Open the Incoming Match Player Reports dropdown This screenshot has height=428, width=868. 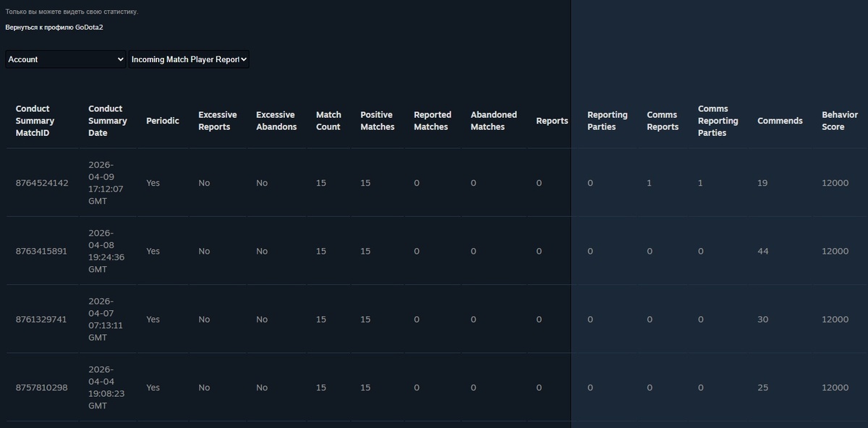click(189, 59)
